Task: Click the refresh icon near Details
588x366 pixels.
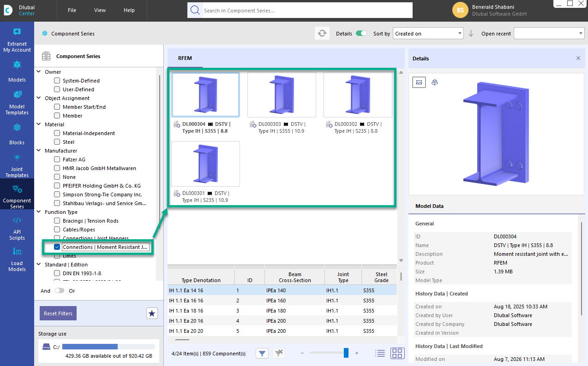Action: (x=322, y=33)
